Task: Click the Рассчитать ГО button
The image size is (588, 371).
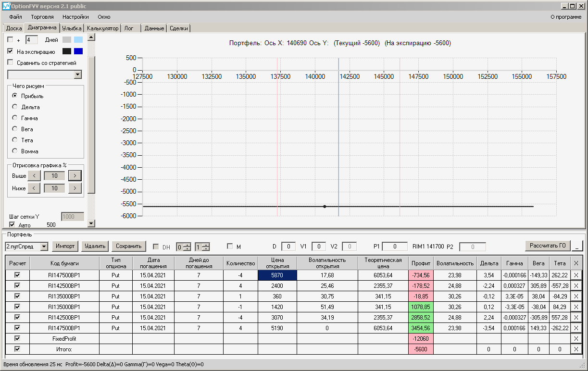Action: coord(548,246)
